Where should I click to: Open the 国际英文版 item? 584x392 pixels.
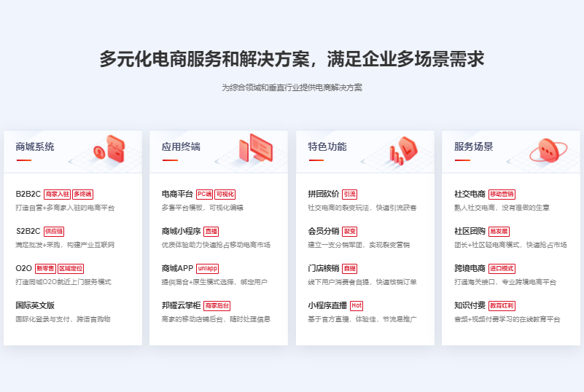tap(35, 306)
